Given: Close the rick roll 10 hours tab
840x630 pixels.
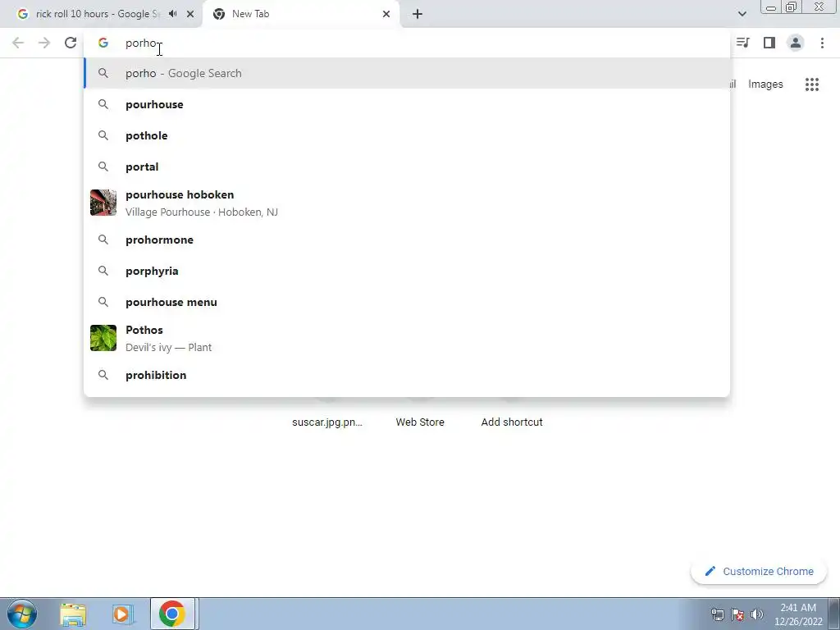Looking at the screenshot, I should pos(190,14).
